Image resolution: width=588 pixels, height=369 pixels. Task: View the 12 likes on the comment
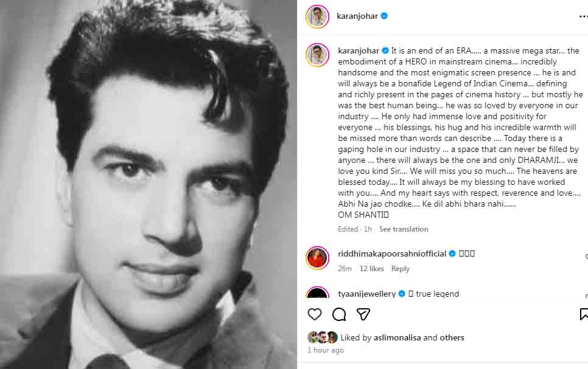[x=371, y=268]
